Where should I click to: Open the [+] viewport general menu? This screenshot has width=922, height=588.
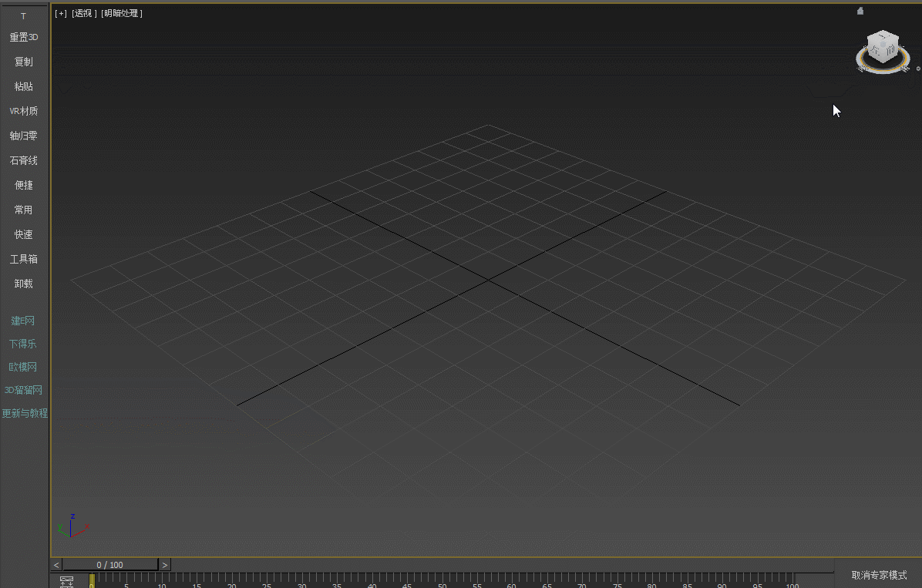(x=61, y=13)
